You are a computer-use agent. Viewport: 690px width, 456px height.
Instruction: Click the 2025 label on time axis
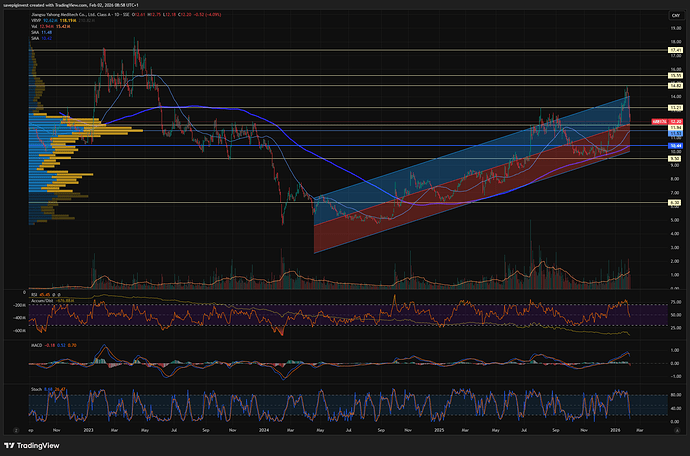(439, 431)
